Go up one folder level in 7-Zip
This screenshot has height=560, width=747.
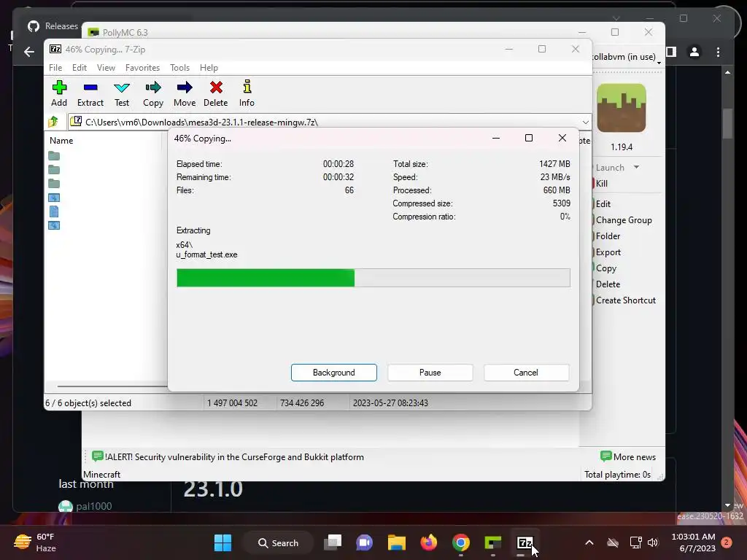tap(53, 122)
